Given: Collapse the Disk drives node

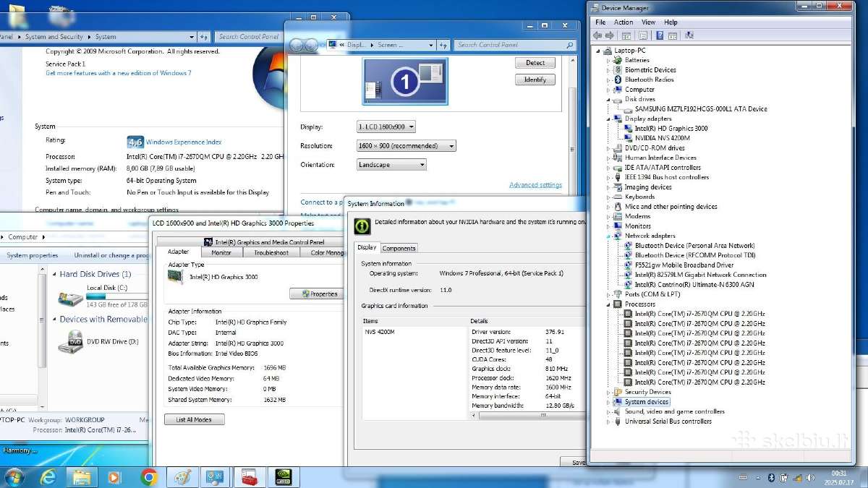Looking at the screenshot, I should (609, 99).
